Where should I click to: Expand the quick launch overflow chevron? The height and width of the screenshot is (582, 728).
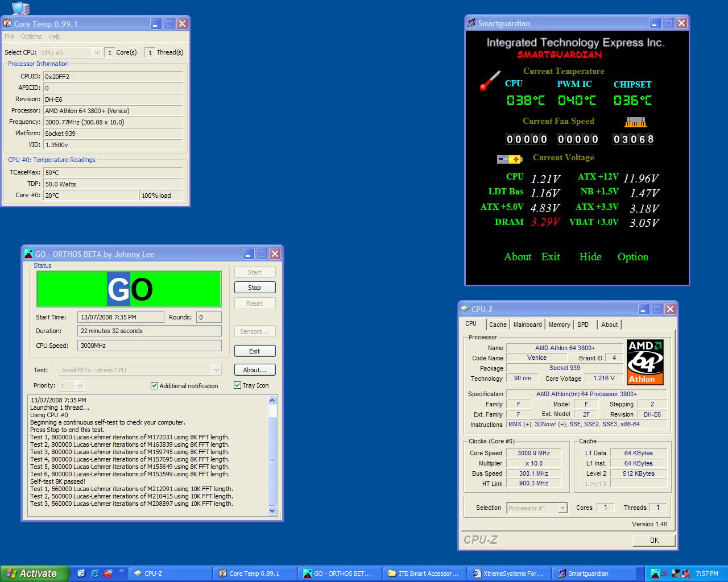(x=121, y=571)
